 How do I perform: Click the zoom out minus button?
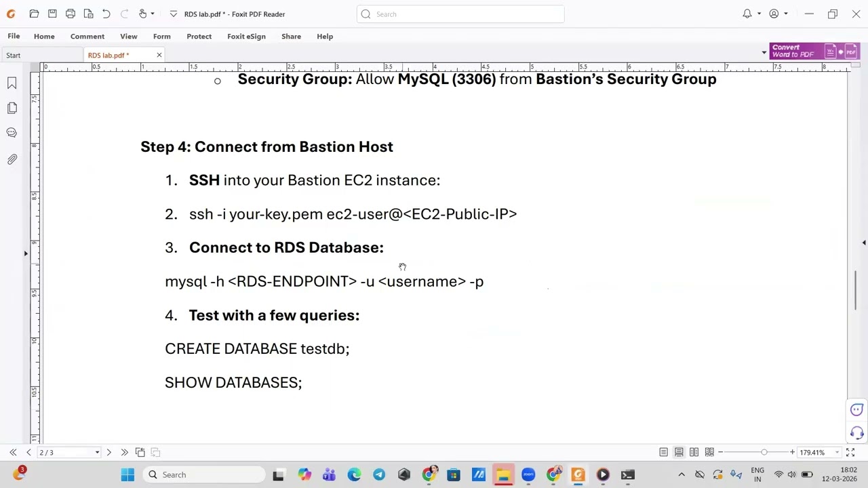[x=722, y=452]
